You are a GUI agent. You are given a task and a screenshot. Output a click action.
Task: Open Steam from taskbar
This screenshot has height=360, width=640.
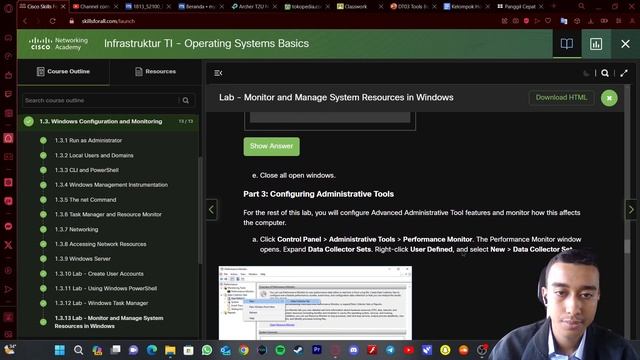click(x=298, y=350)
